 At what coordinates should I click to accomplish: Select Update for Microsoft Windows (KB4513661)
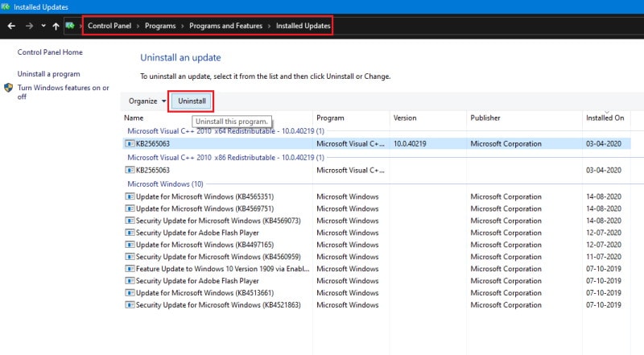204,292
